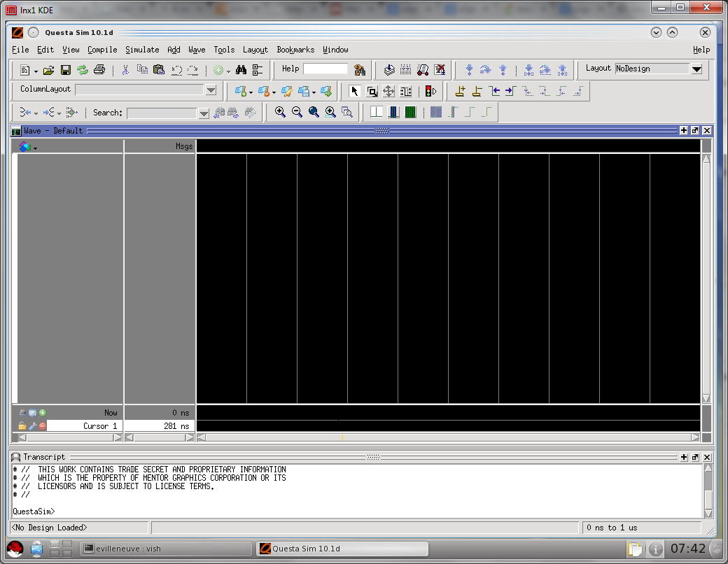Image resolution: width=728 pixels, height=564 pixels.
Task: Click the Find binoculars icon
Action: [x=241, y=70]
